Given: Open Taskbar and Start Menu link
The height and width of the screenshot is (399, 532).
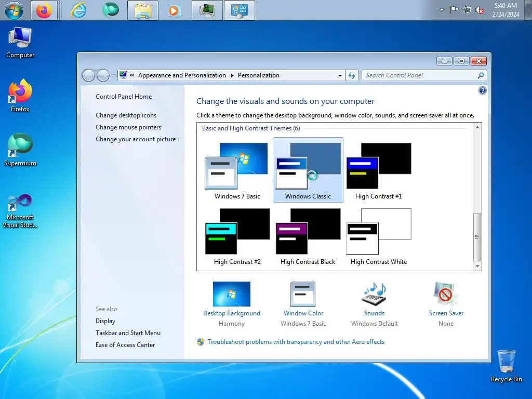Looking at the screenshot, I should coord(128,333).
